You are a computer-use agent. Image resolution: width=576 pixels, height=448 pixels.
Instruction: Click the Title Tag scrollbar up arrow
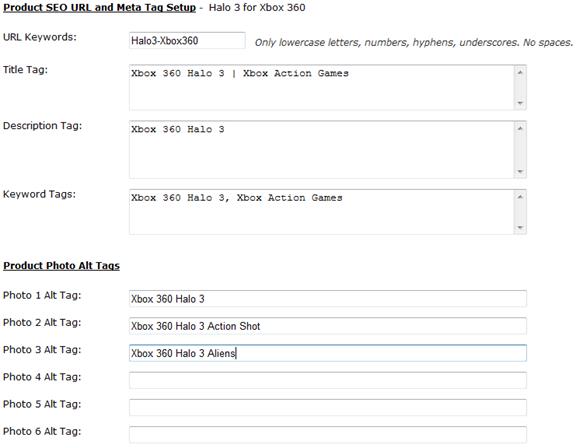520,72
